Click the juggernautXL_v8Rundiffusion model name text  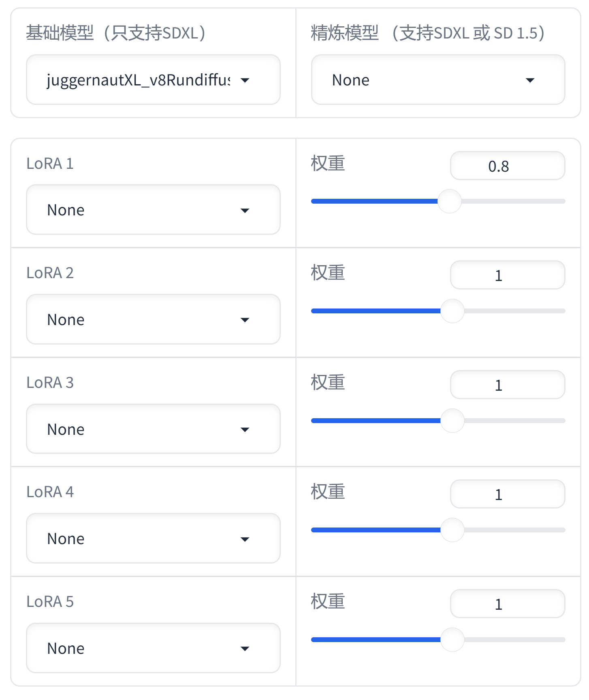coord(138,80)
